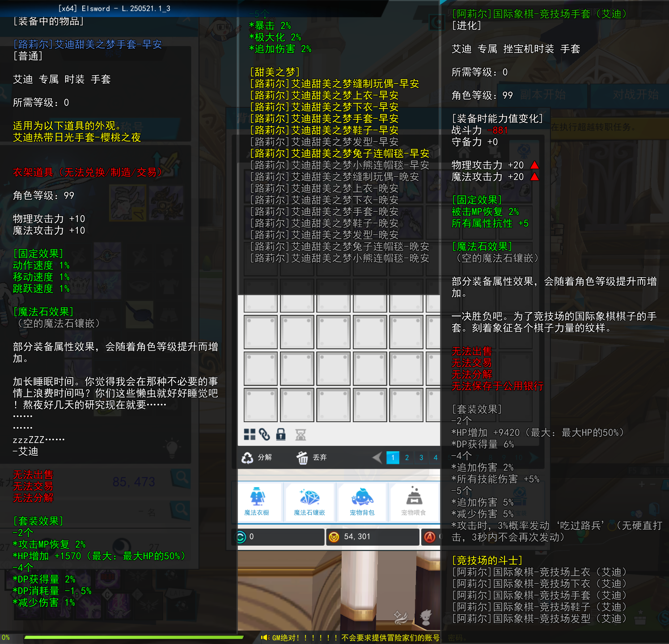Click the 分解 dismantle button
669x644 pixels.
[257, 458]
